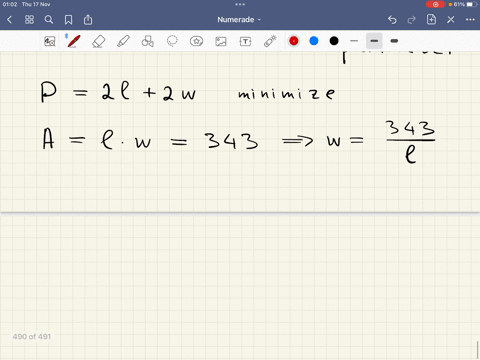This screenshot has width=480, height=360.
Task: Select the Eraser tool
Action: point(99,41)
